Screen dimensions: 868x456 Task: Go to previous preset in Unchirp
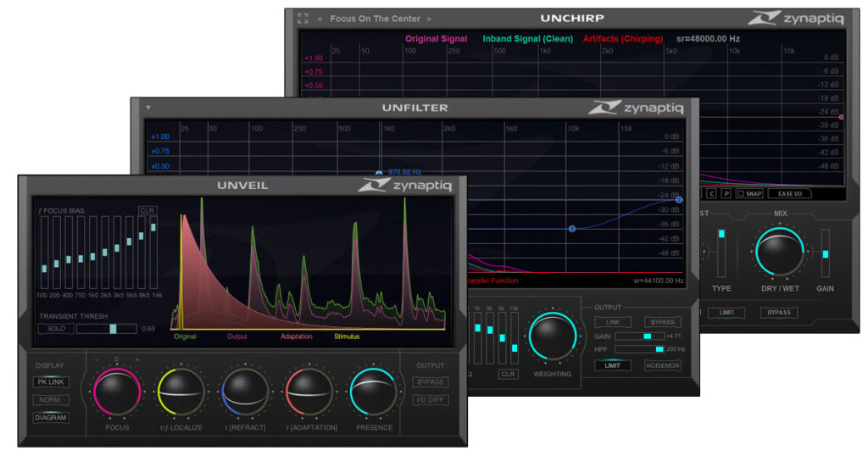coord(320,19)
